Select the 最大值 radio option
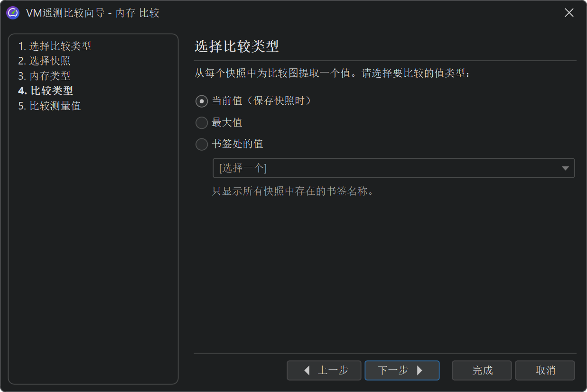587x392 pixels. click(202, 123)
